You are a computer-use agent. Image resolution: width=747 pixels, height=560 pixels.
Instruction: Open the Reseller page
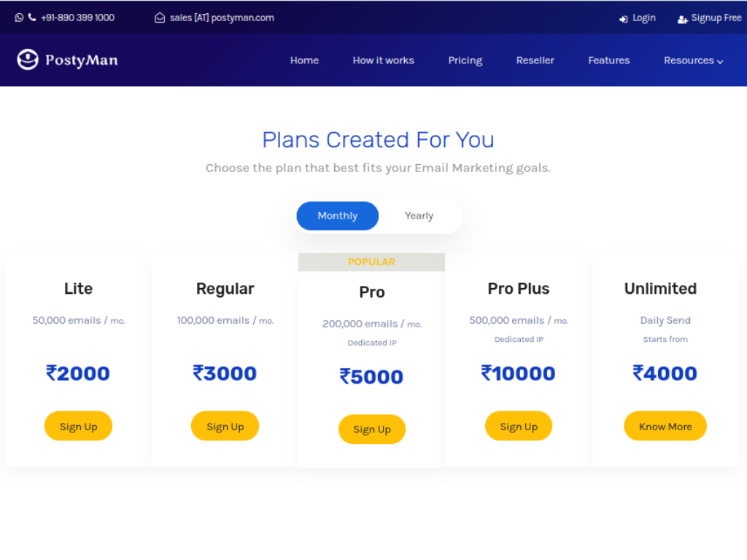tap(535, 61)
